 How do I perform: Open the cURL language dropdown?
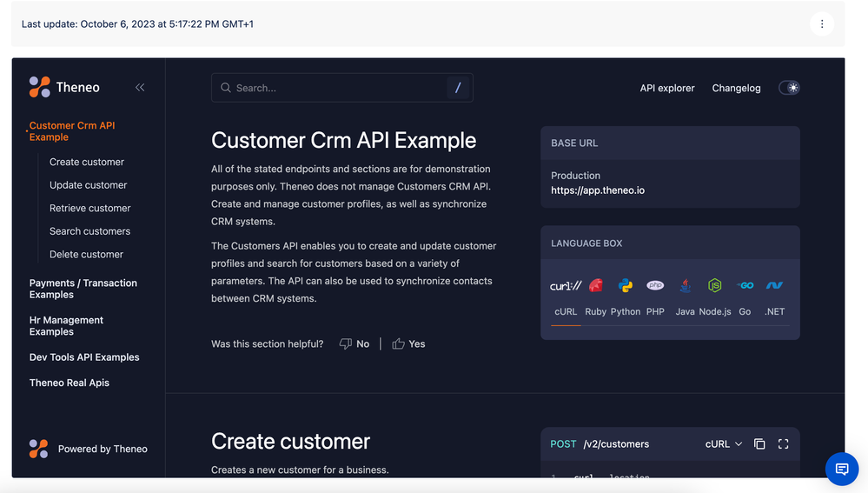tap(724, 443)
